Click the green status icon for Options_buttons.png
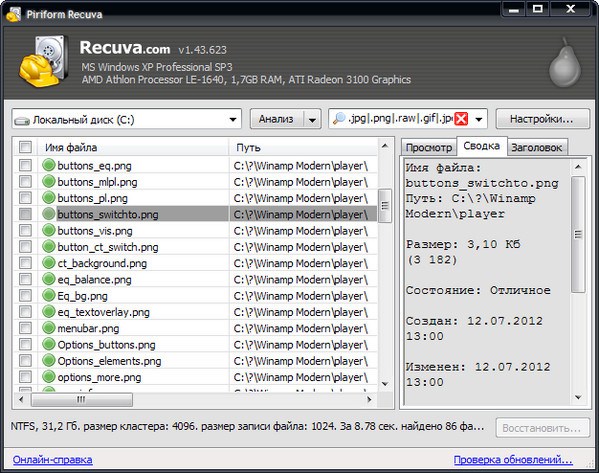This screenshot has height=473, width=599. 49,344
